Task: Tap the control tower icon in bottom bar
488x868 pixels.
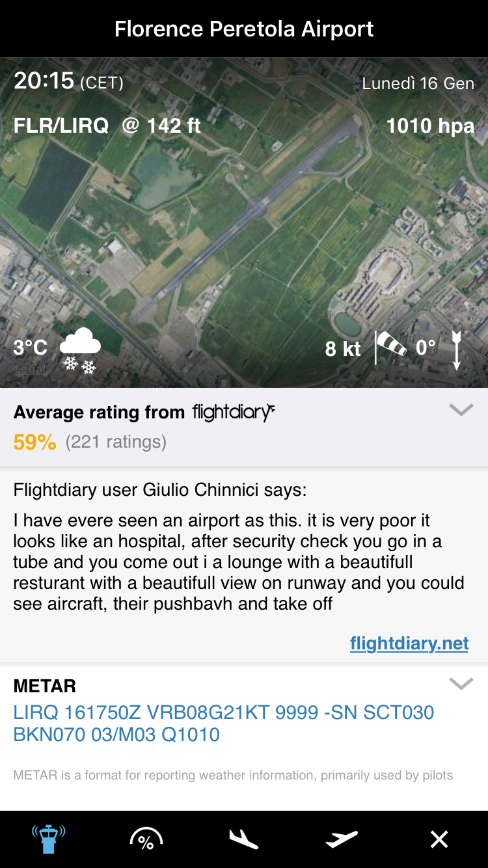Action: (49, 839)
